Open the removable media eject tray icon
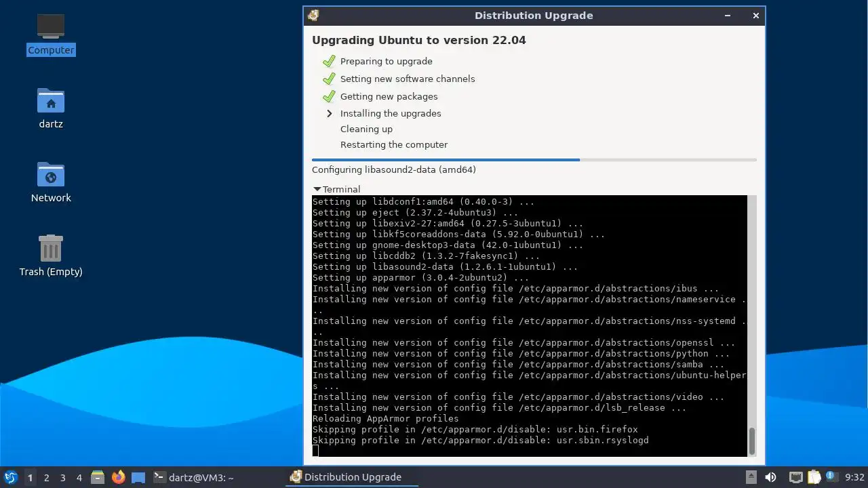This screenshot has height=488, width=868. coord(751,477)
